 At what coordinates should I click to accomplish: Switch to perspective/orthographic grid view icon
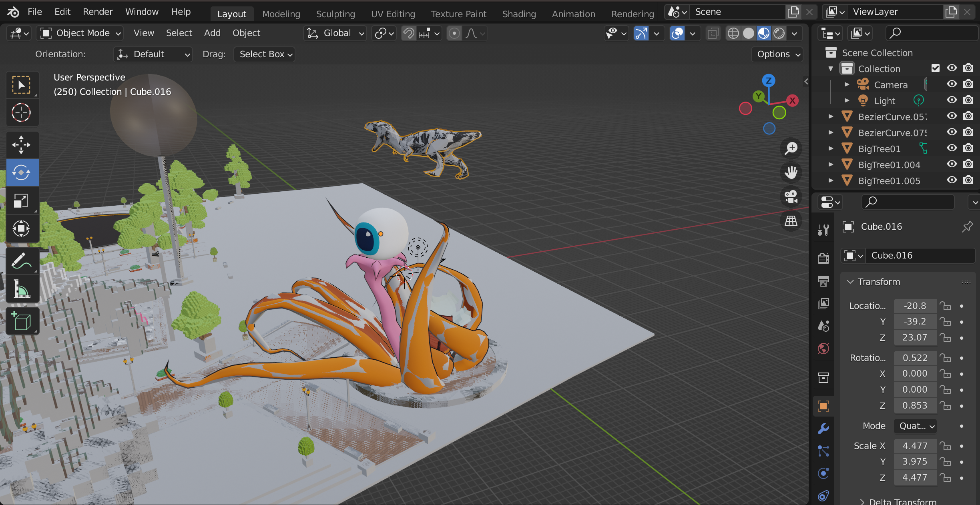point(791,221)
